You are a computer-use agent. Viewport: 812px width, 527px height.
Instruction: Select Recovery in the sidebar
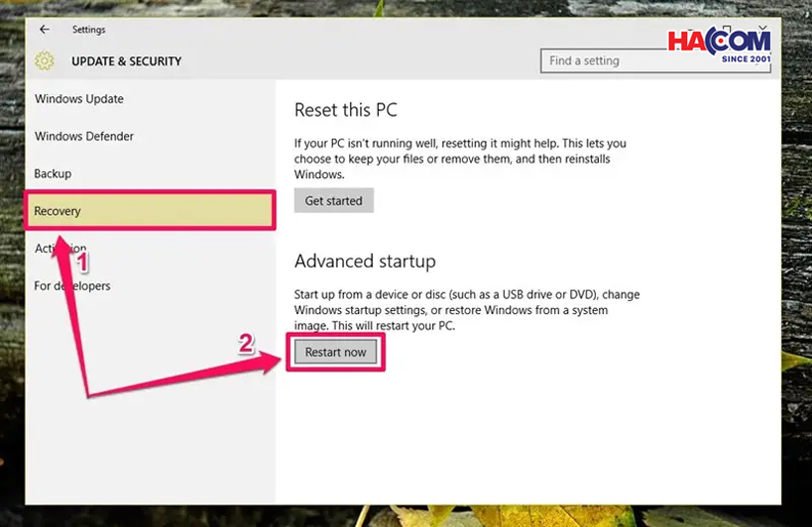tap(150, 210)
